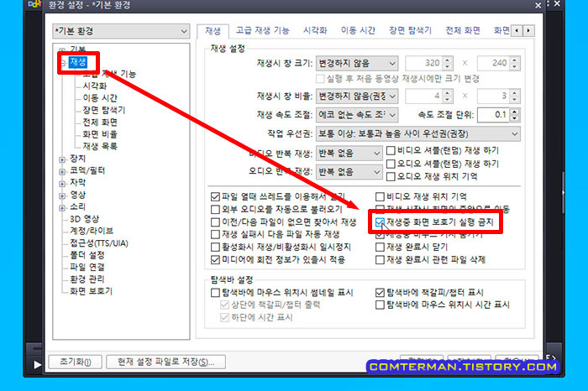The height and width of the screenshot is (391, 588).
Task: Select 화면 비율 tree item
Action: [100, 134]
